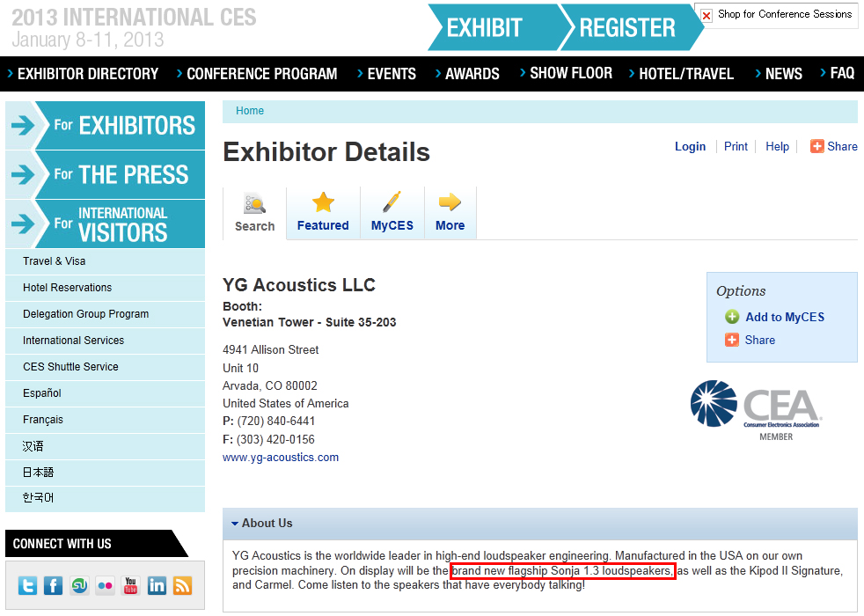Screen dimensions: 864x616
Task: Click the StumbleUpon icon
Action: click(79, 585)
